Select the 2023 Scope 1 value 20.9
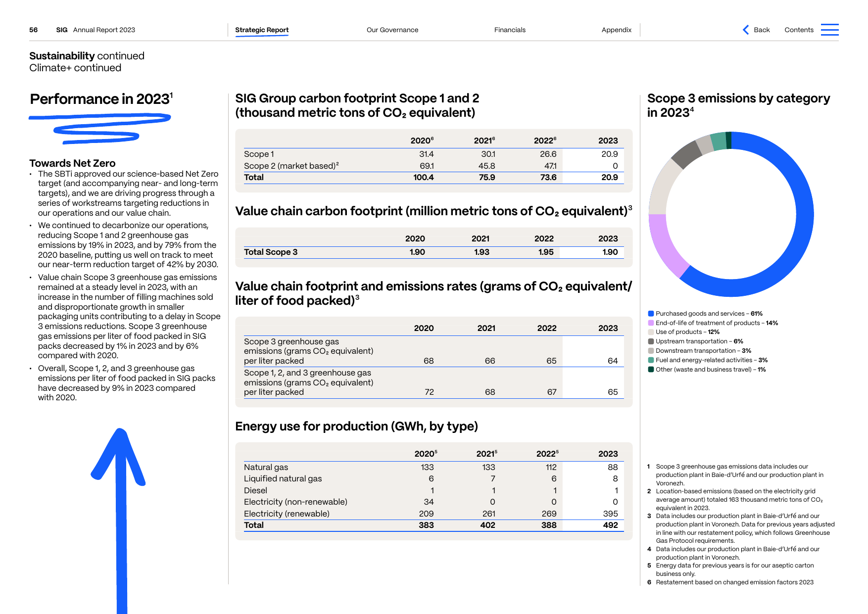 (x=610, y=154)
